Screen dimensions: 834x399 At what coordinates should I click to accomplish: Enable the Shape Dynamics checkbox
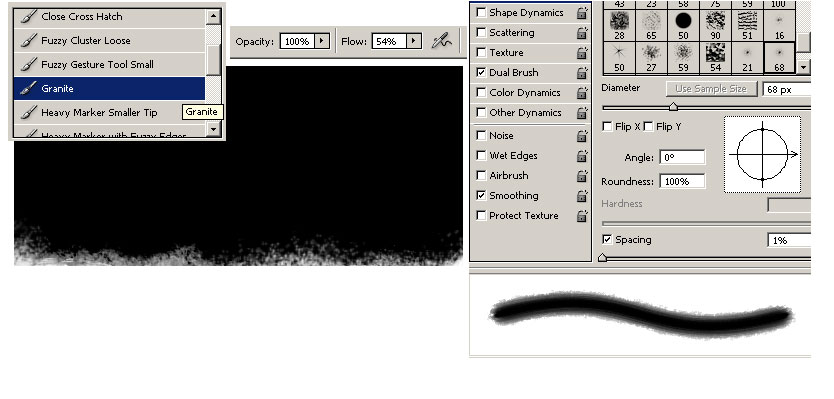click(481, 12)
